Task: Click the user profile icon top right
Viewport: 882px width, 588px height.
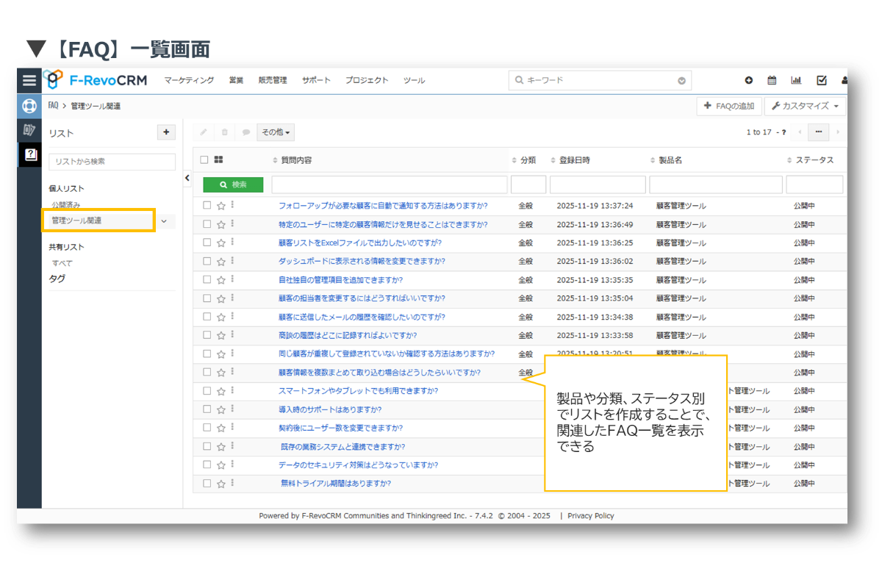Action: pyautogui.click(x=844, y=80)
